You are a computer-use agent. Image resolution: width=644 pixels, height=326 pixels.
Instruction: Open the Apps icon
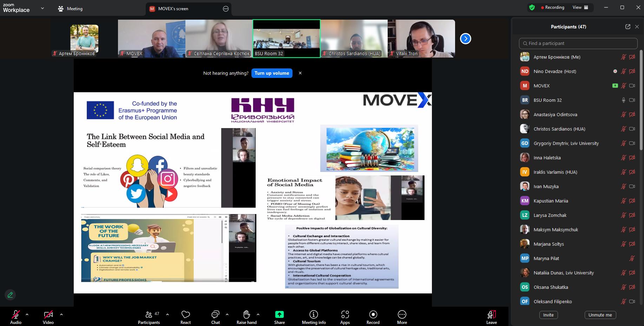[x=345, y=314]
